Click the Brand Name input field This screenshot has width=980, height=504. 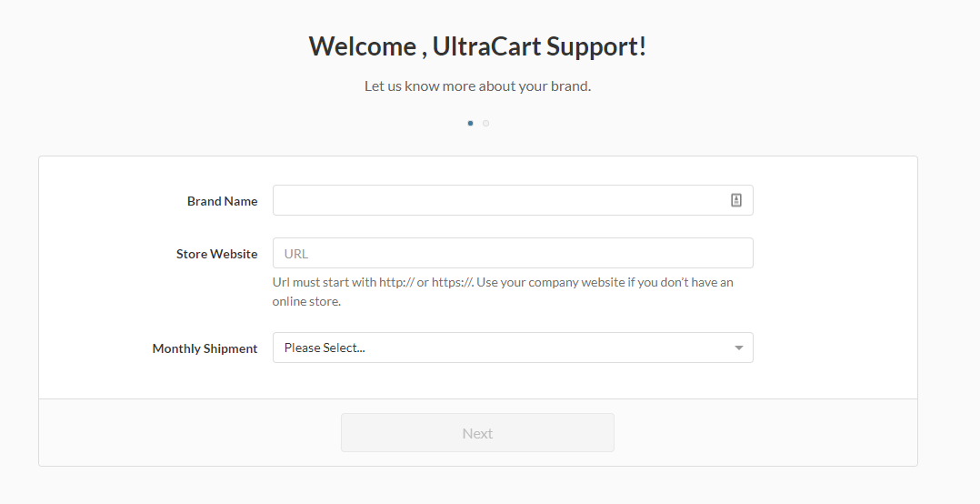coord(513,200)
